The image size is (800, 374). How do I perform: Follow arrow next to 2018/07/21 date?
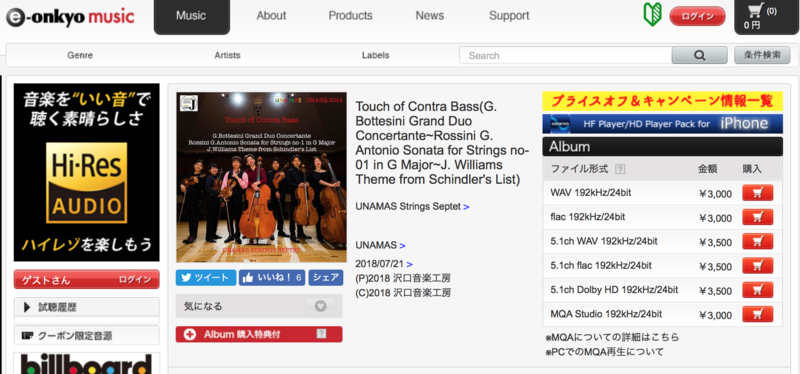(410, 264)
